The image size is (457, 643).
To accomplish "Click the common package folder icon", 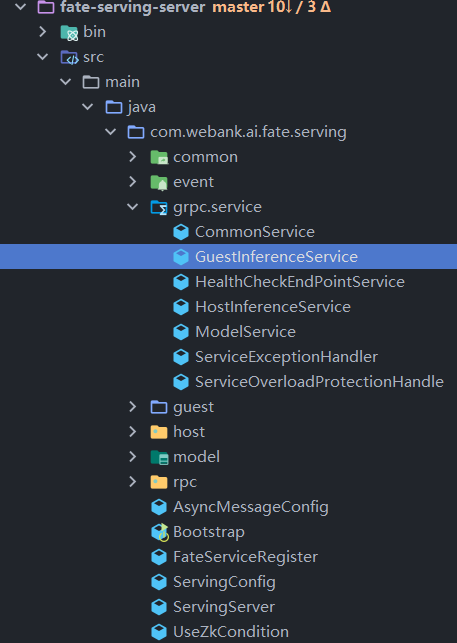I will pos(159,157).
